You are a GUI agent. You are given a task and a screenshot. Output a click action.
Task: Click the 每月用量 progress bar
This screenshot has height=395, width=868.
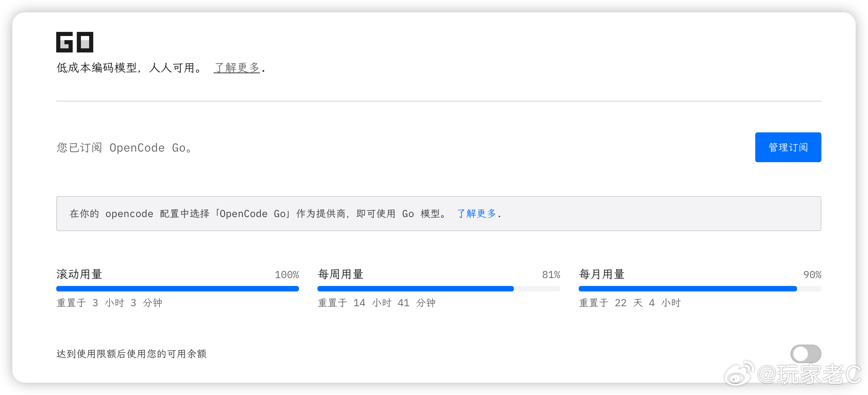pyautogui.click(x=700, y=289)
